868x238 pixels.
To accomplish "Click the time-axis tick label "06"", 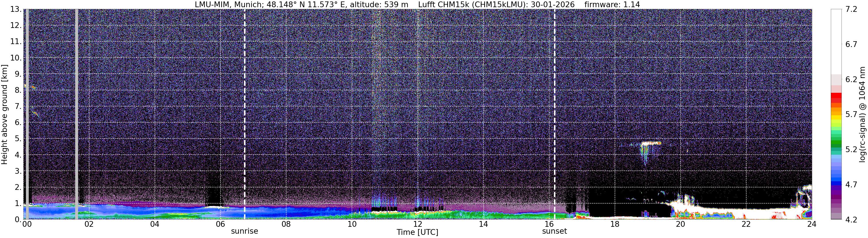I will click(x=220, y=224).
